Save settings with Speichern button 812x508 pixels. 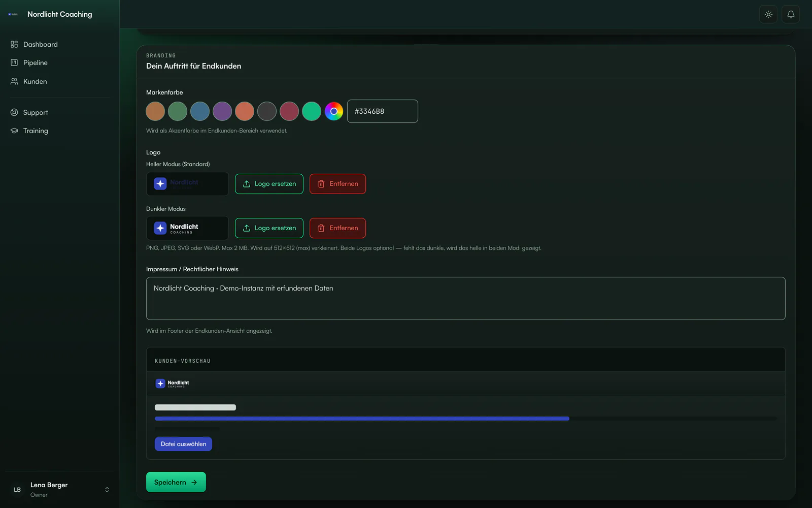click(176, 482)
